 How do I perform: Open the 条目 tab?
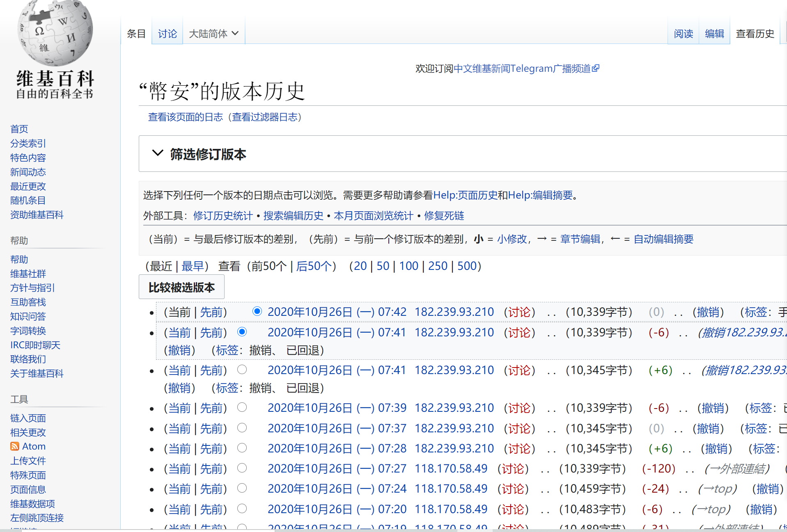click(136, 34)
